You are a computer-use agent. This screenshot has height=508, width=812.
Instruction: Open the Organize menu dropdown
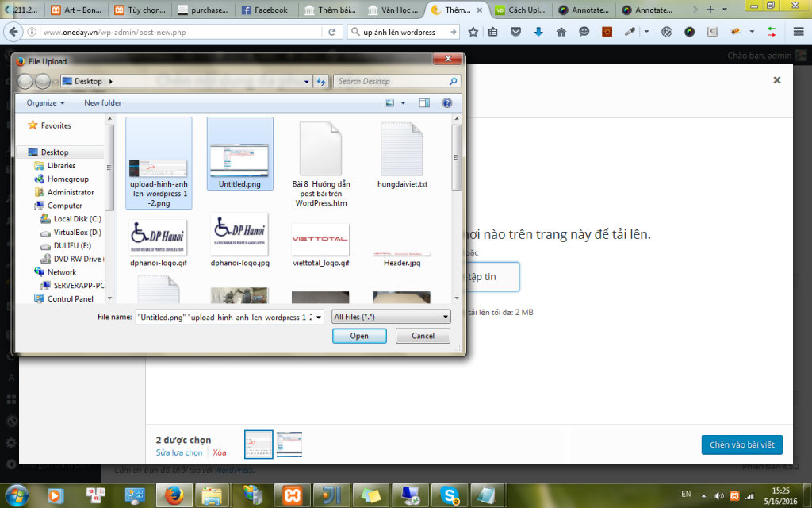click(x=45, y=102)
